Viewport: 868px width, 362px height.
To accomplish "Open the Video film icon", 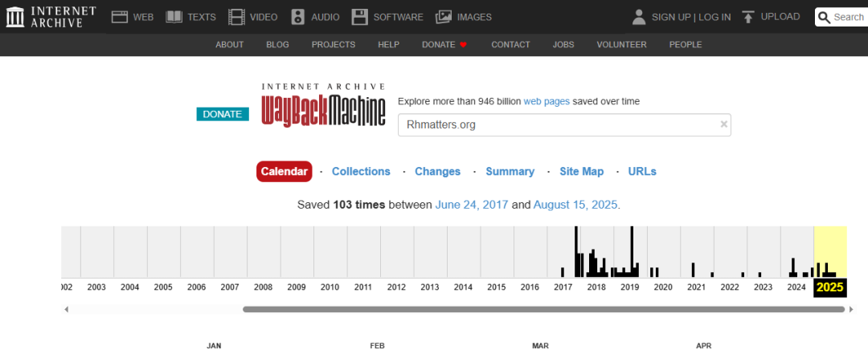I will pyautogui.click(x=236, y=17).
